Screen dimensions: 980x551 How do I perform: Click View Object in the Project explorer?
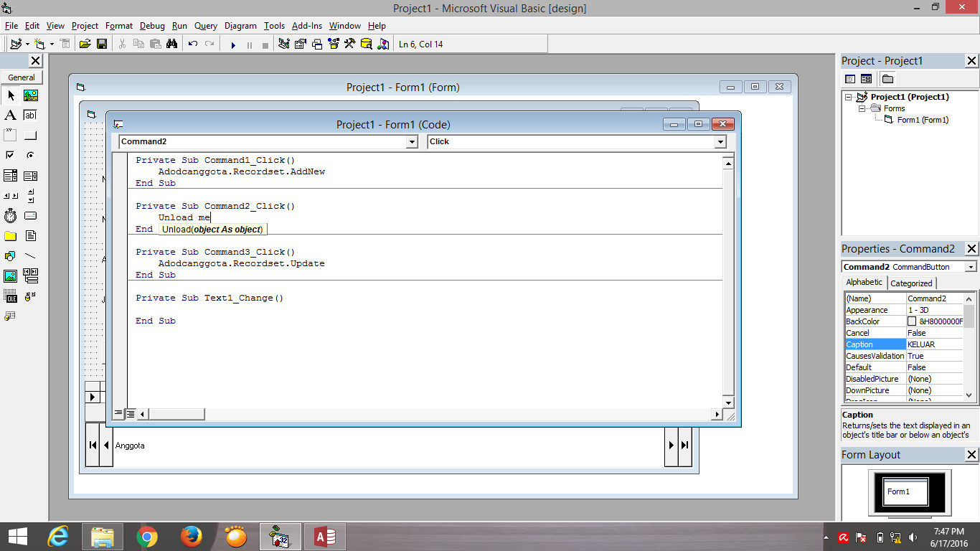tap(866, 79)
